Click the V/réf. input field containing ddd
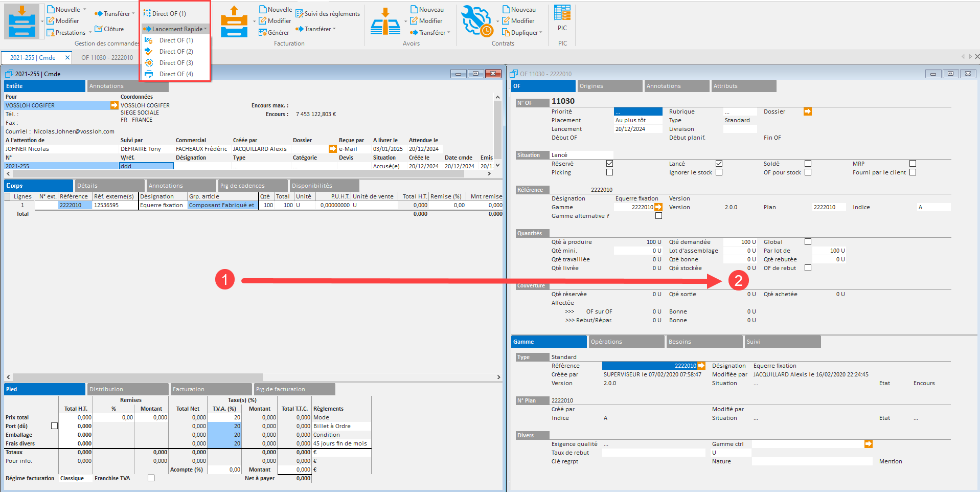 (x=146, y=166)
